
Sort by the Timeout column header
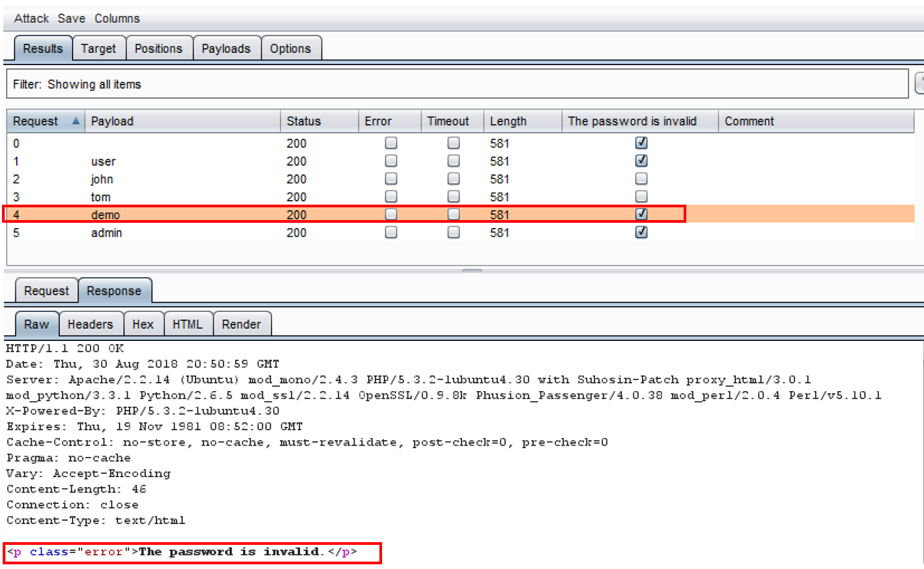point(453,121)
